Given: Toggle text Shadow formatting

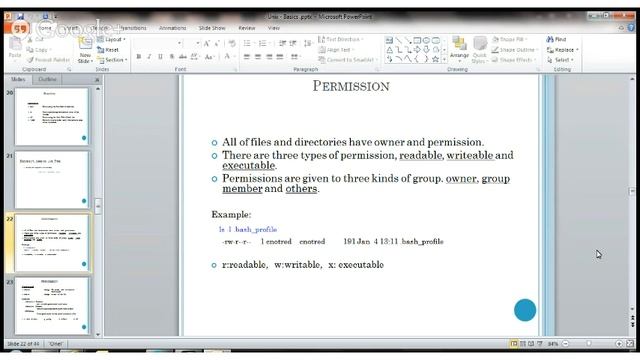Looking at the screenshot, I should pyautogui.click(x=172, y=57).
